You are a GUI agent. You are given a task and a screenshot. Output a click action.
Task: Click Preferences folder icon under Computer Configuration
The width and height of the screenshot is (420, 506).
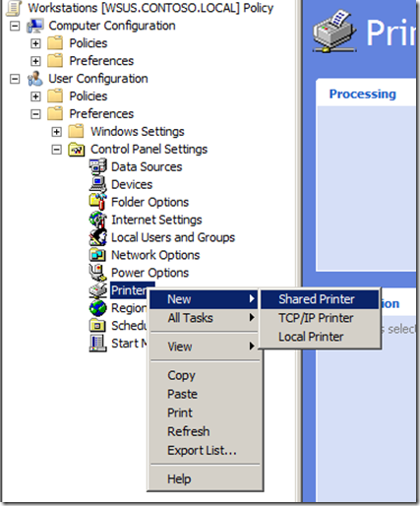coord(55,61)
